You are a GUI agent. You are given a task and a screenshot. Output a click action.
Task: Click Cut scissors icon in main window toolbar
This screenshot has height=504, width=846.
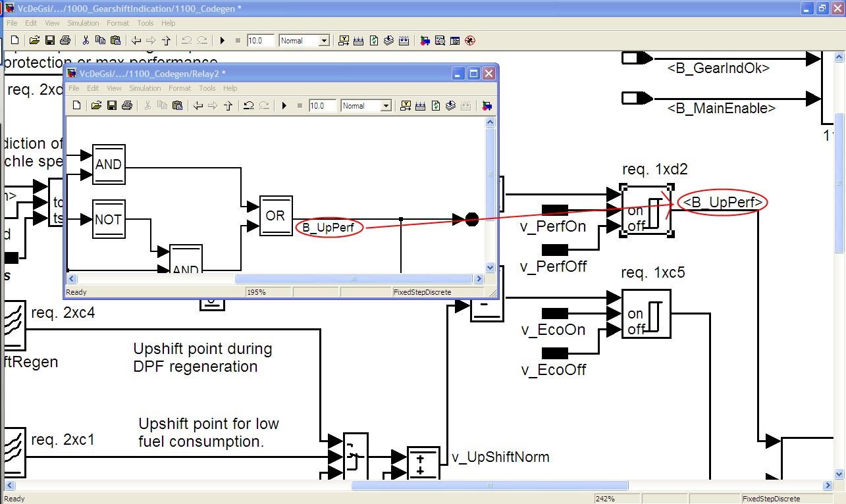click(86, 41)
